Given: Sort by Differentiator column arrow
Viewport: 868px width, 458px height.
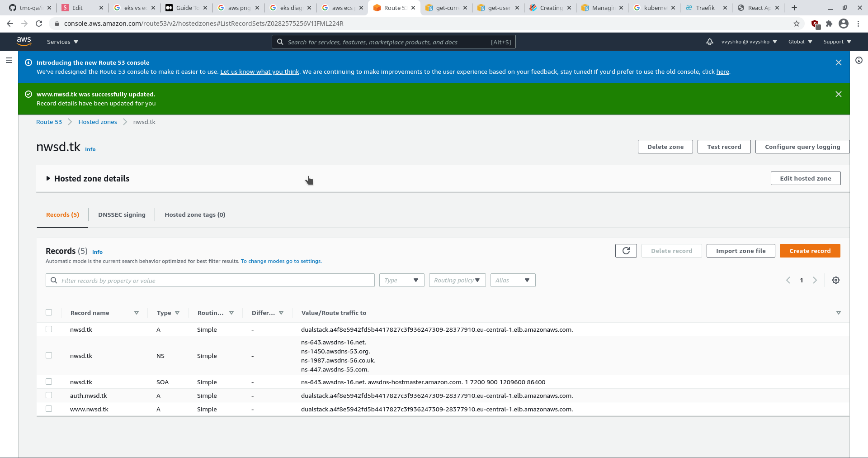Looking at the screenshot, I should [x=281, y=313].
